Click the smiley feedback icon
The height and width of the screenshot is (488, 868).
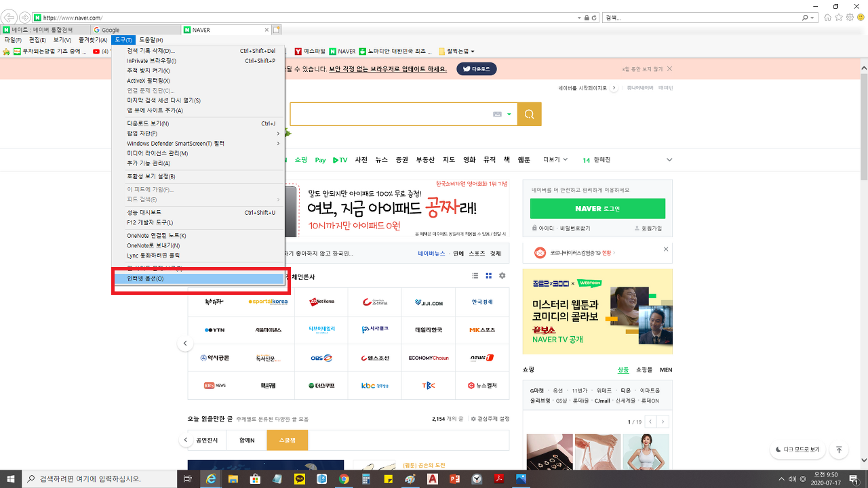pos(860,18)
